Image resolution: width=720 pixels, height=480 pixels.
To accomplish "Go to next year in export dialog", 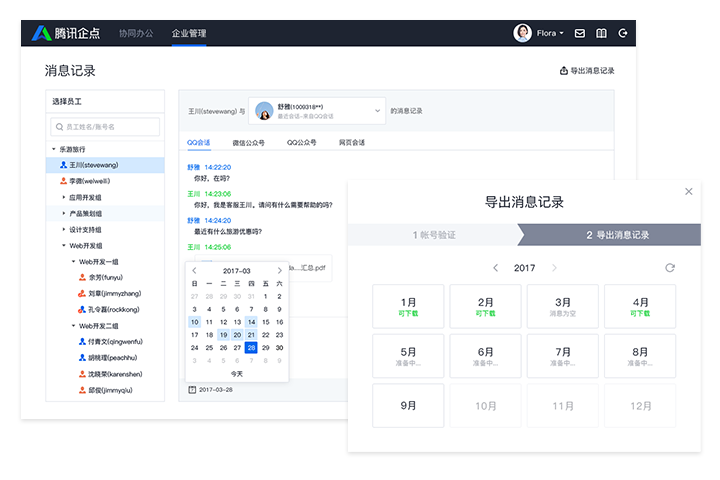I will tap(554, 268).
